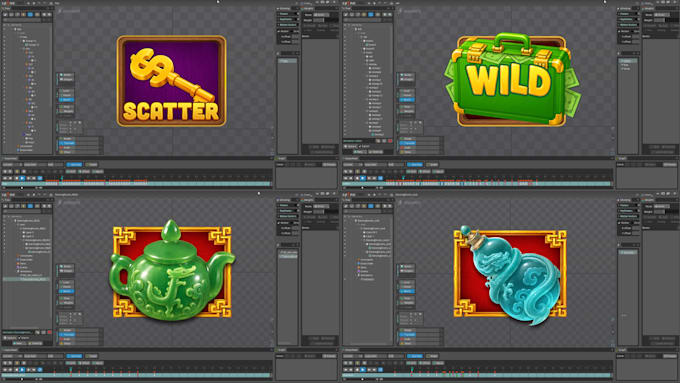
Task: Jump to last frame in Wild window
Action: click(374, 178)
